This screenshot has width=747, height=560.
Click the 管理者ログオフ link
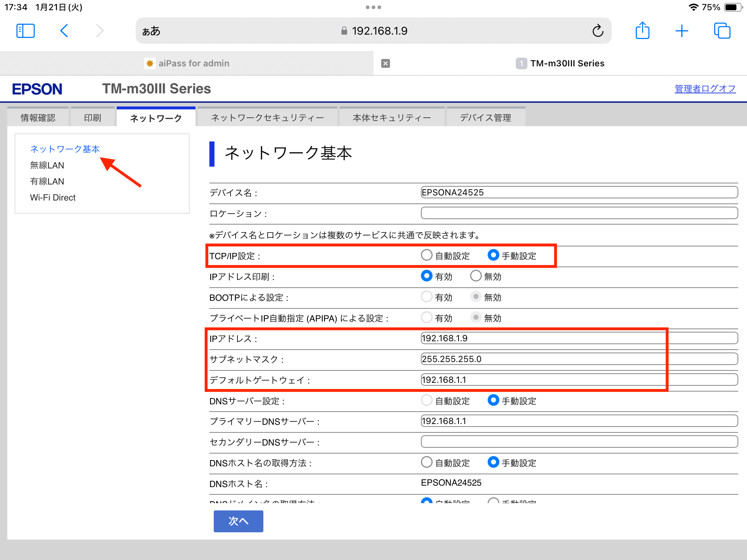[x=705, y=89]
